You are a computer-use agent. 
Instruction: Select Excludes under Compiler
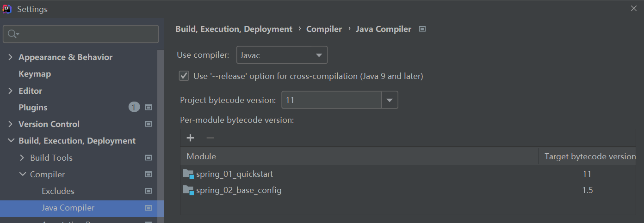tap(58, 191)
